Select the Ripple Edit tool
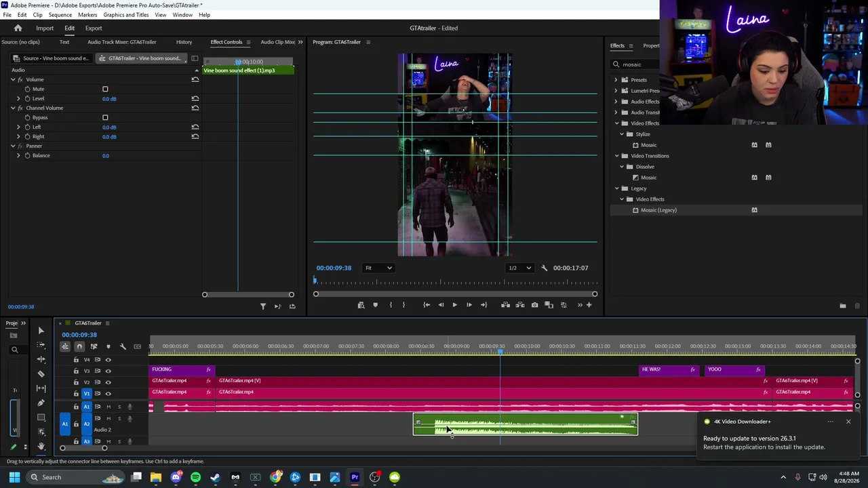The height and width of the screenshot is (488, 868). [41, 359]
